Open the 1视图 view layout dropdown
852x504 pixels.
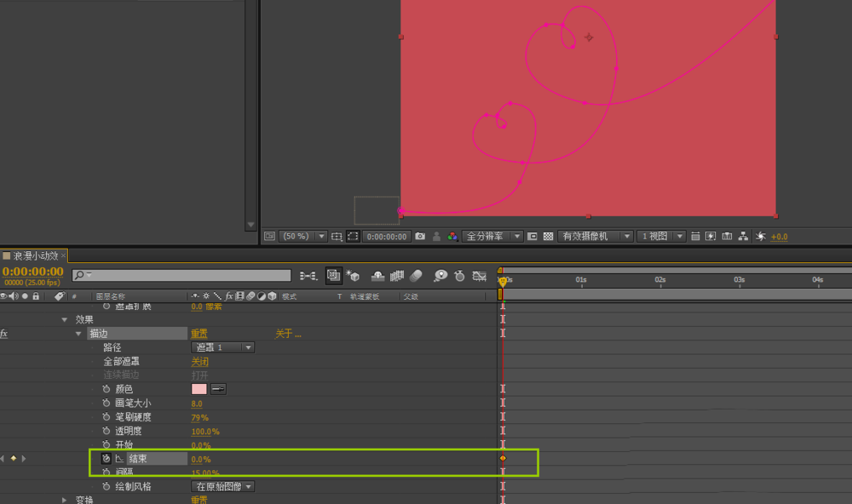661,237
